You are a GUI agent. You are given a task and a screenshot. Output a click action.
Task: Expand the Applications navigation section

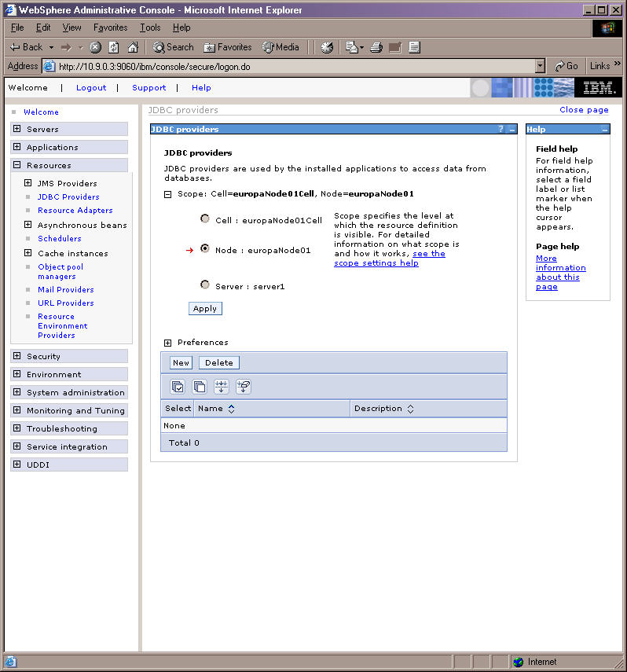(16, 146)
